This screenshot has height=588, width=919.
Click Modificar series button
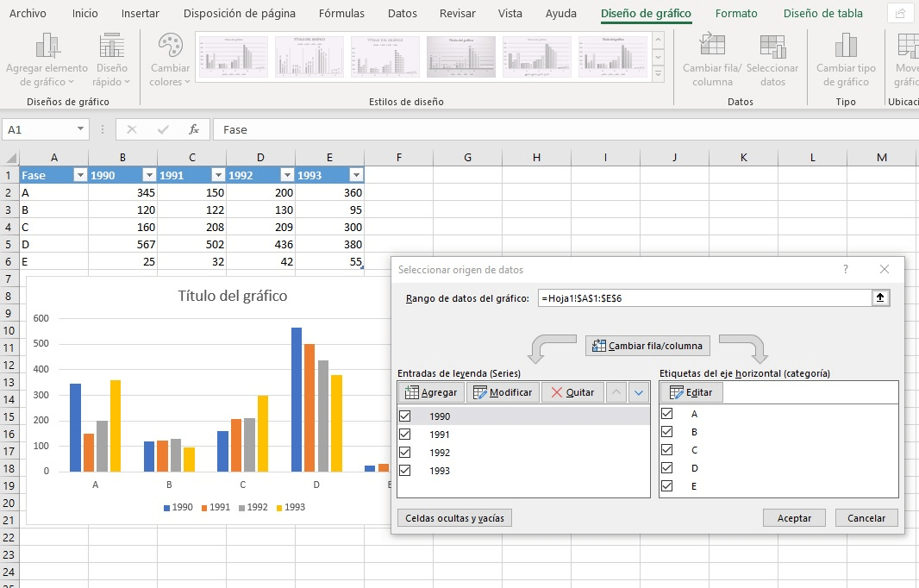pyautogui.click(x=503, y=392)
